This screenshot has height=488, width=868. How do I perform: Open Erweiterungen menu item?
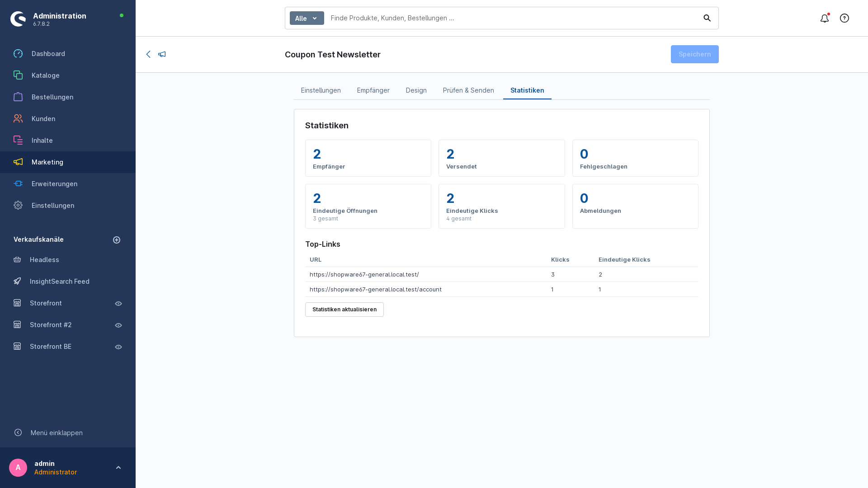68,184
